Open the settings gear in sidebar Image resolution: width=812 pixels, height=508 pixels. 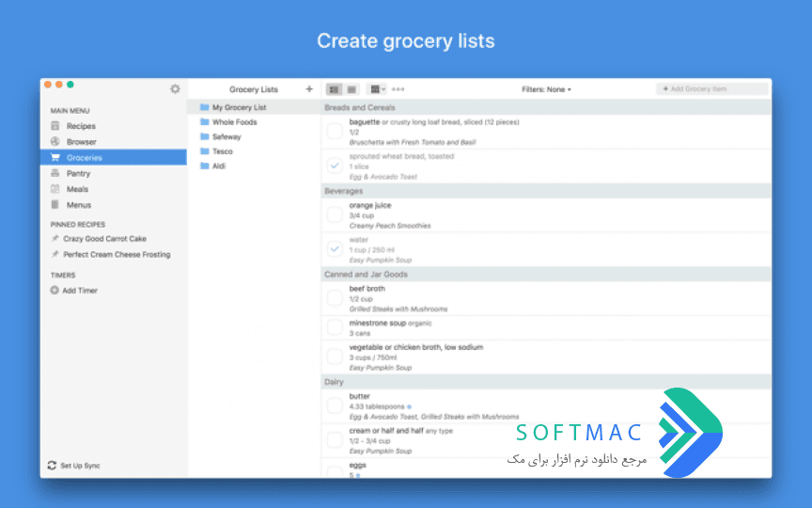pos(175,89)
